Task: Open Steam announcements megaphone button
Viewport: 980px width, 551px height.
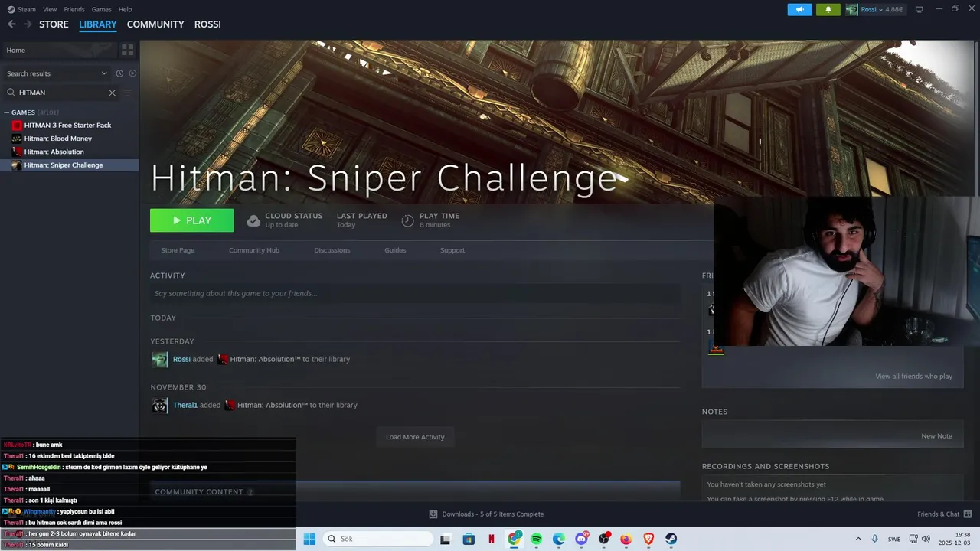Action: tap(799, 9)
